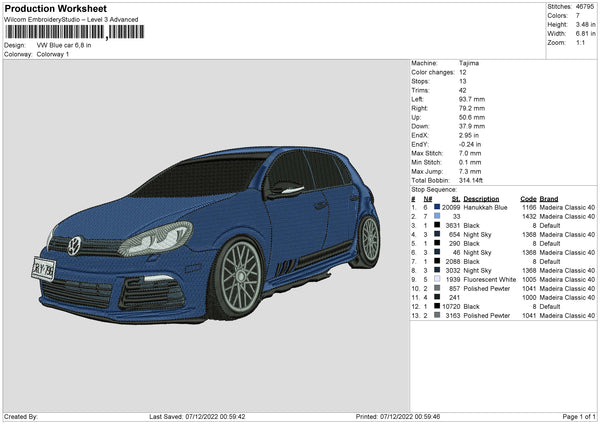Image resolution: width=600 pixels, height=424 pixels.
Task: Click the Description column header
Action: pos(480,198)
